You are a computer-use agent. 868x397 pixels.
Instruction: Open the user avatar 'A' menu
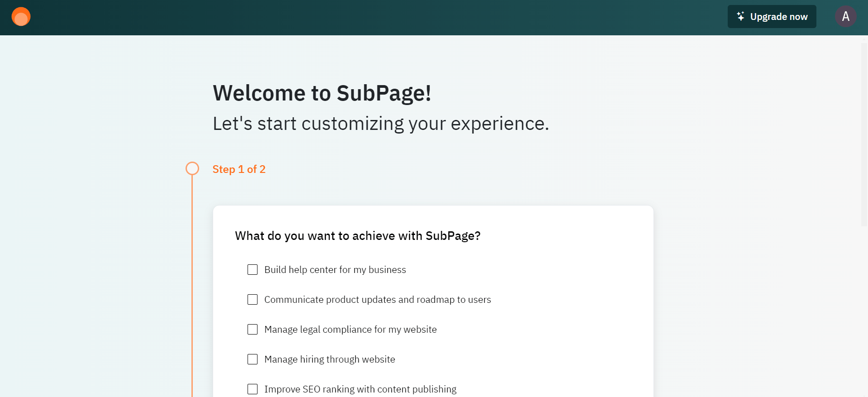[x=845, y=17]
